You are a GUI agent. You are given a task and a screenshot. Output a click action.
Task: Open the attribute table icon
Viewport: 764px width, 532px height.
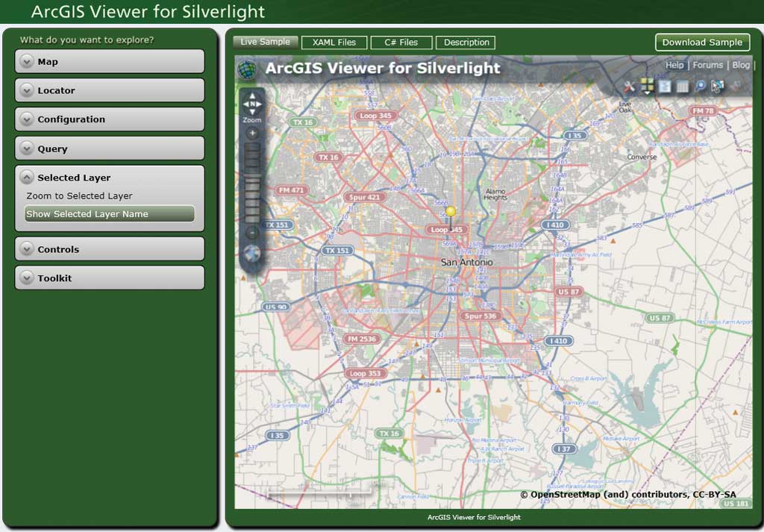tap(683, 87)
